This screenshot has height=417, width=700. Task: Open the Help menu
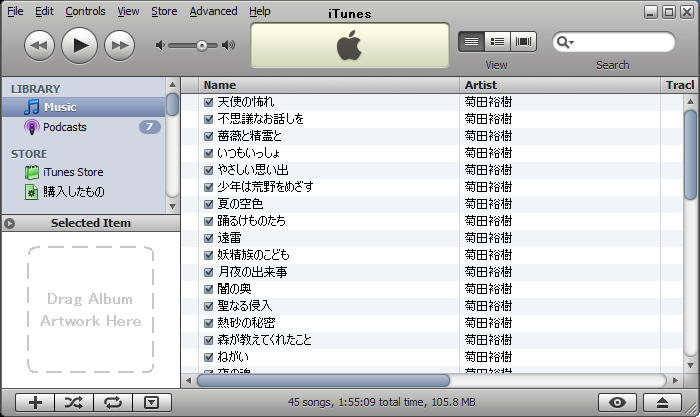[x=259, y=11]
